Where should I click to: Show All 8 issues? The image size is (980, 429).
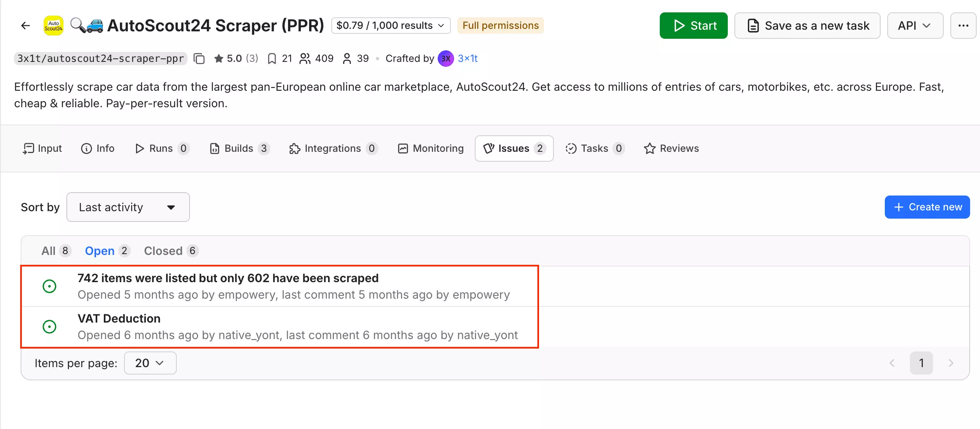tap(56, 251)
